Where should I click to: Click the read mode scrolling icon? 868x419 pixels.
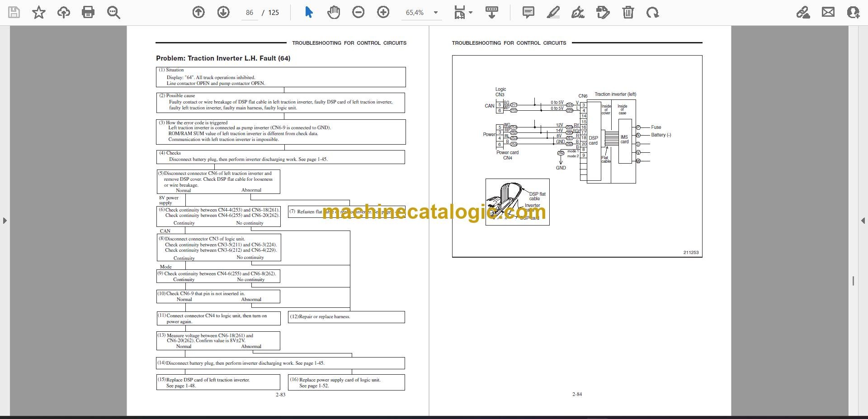click(x=492, y=12)
